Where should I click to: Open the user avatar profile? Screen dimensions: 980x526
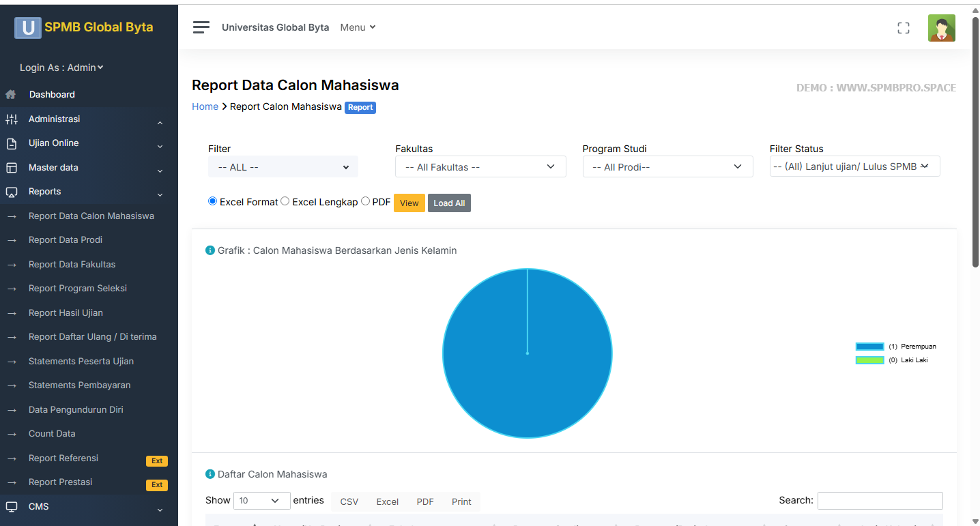pyautogui.click(x=941, y=28)
